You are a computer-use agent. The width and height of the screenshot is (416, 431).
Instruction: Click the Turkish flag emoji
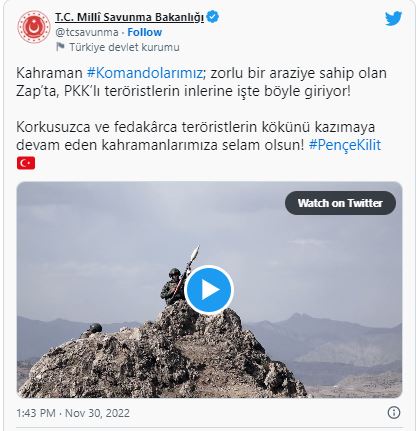point(26,163)
